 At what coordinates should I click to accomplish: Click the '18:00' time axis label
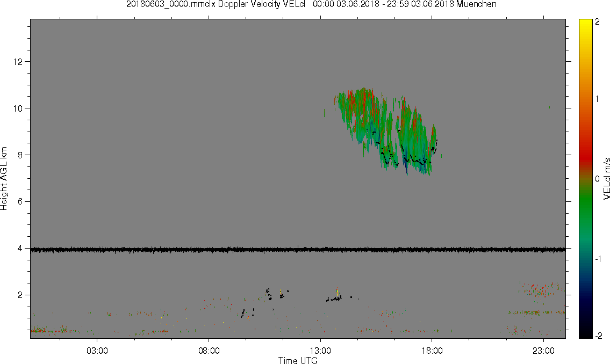[432, 351]
